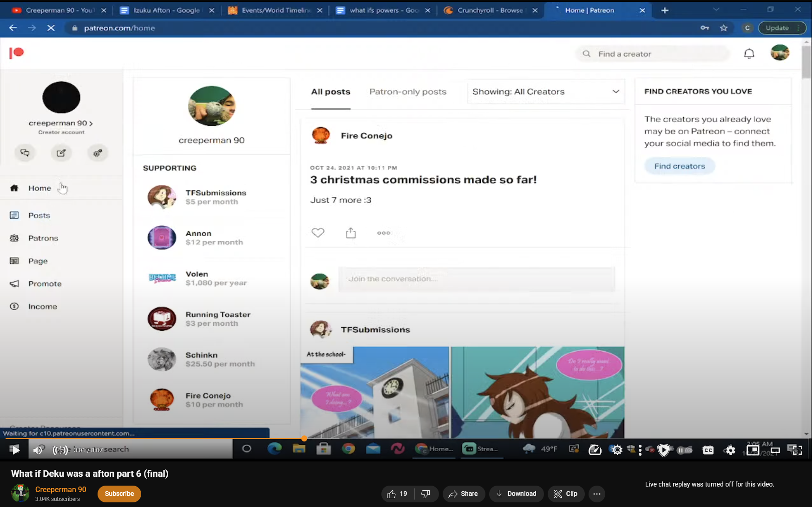
Task: Open the Mail app from the taskbar
Action: (x=373, y=449)
